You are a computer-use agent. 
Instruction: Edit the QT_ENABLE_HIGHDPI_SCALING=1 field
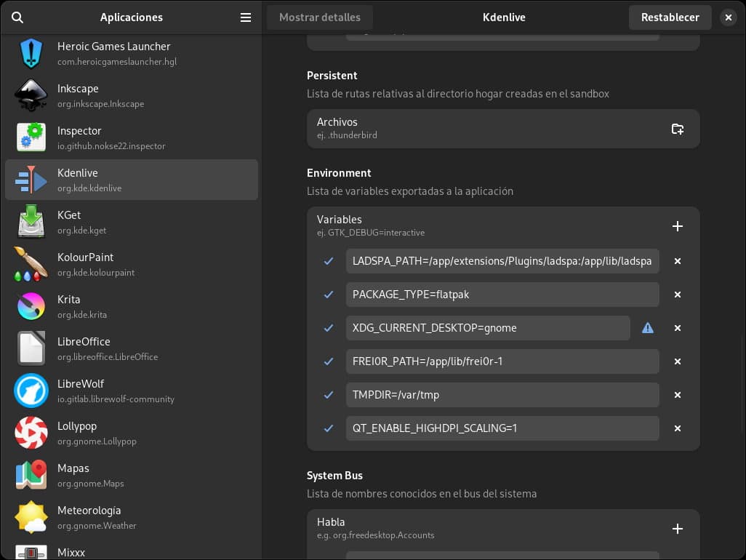pos(502,428)
